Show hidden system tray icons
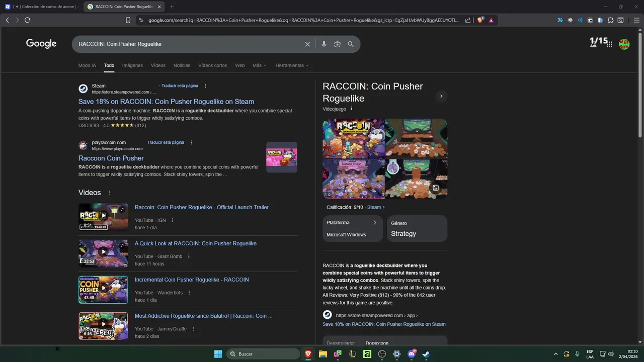The height and width of the screenshot is (362, 644). 555,354
